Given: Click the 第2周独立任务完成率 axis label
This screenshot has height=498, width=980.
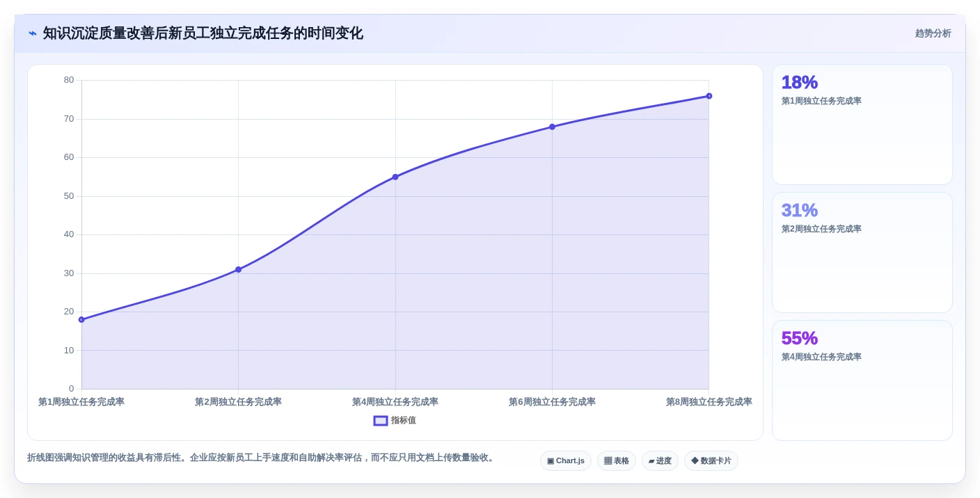Looking at the screenshot, I should coord(238,402).
